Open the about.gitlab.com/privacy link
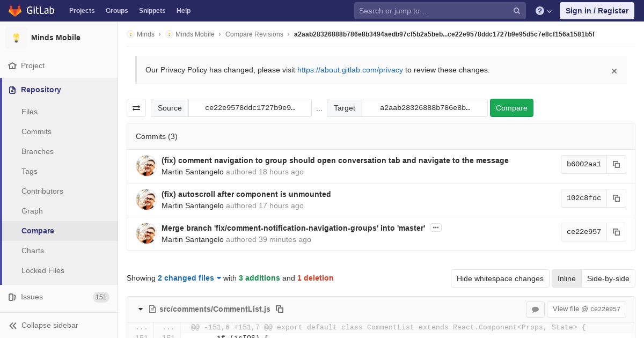Screen dimensions: 644x338 pyautogui.click(x=350, y=70)
